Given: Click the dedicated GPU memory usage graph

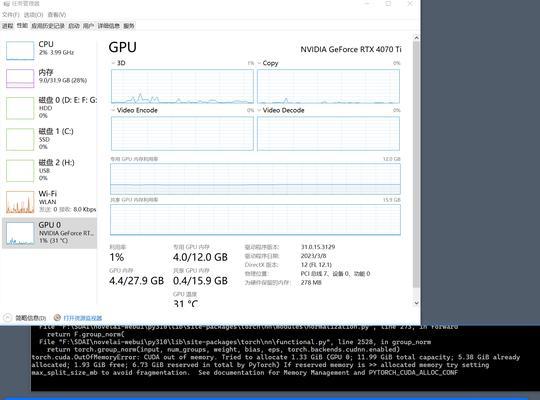Looking at the screenshot, I should click(x=255, y=178).
